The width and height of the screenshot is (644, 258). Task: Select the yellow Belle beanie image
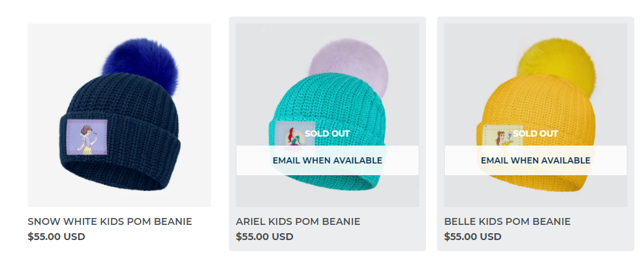536,115
